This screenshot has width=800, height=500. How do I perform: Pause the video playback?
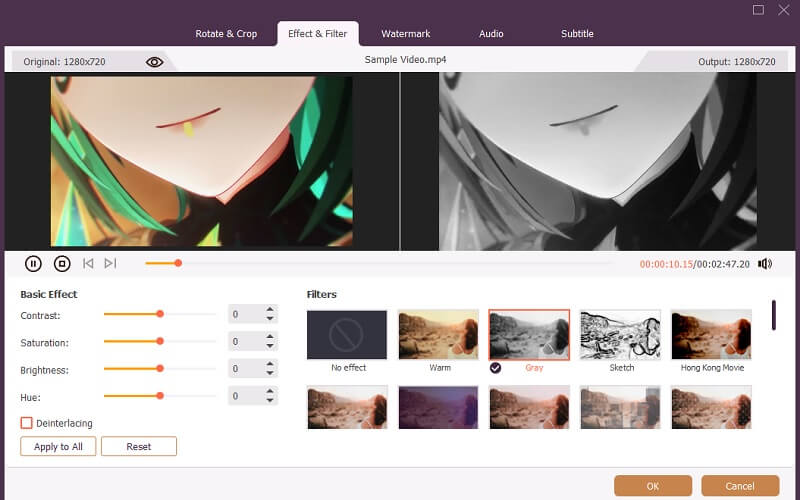(x=33, y=264)
